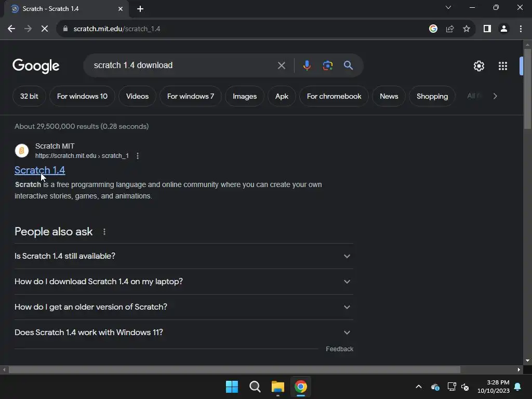The height and width of the screenshot is (399, 532).
Task: Click the muted volume tray icon
Action: pyautogui.click(x=465, y=387)
